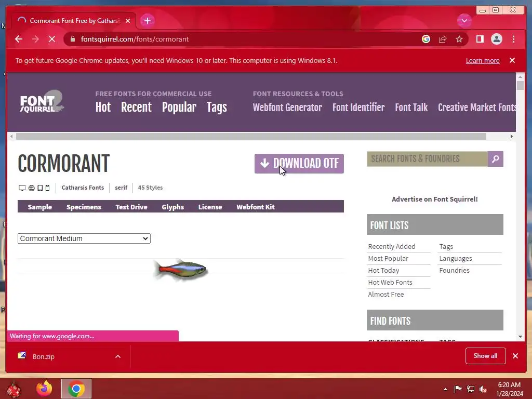Click the mobile app license icon

tap(47, 188)
